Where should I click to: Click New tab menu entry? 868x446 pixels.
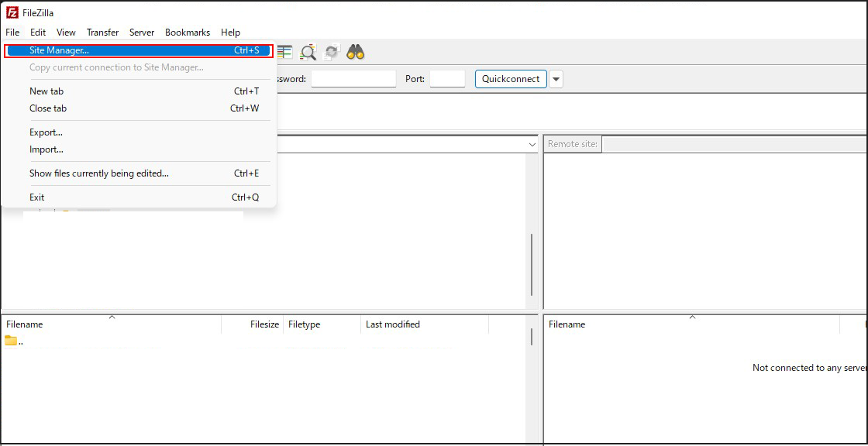pos(139,91)
